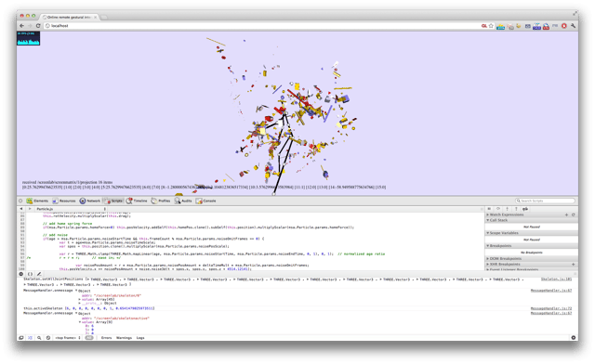Click the stats FPS monitor widget

click(x=29, y=38)
